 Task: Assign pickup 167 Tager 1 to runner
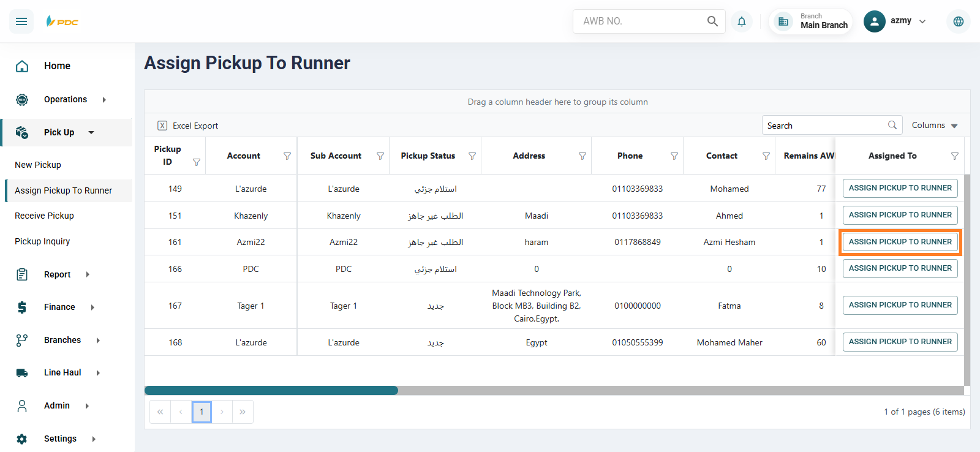click(900, 305)
